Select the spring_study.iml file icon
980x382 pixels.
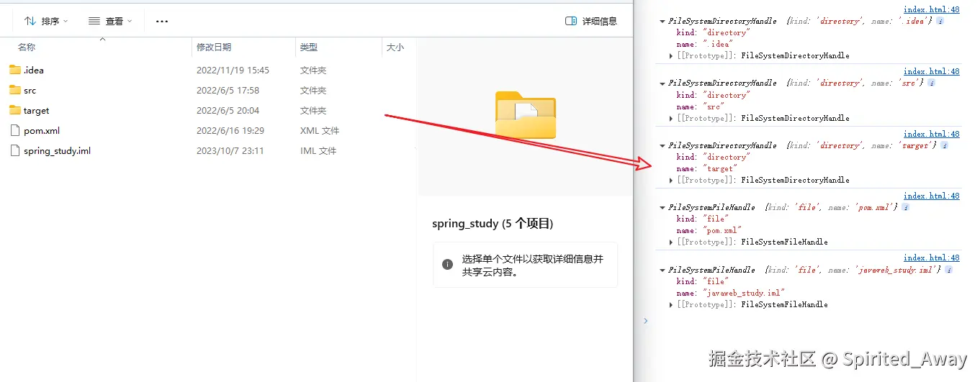15,150
